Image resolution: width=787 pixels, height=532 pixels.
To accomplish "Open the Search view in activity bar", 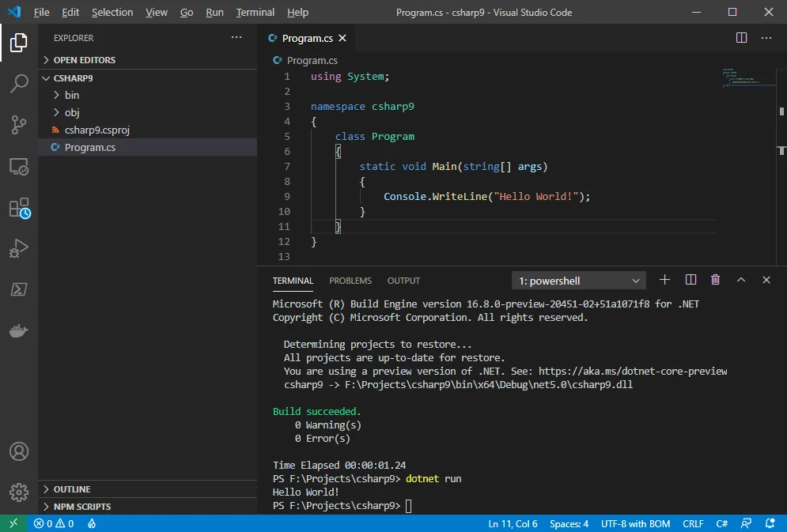I will [19, 84].
